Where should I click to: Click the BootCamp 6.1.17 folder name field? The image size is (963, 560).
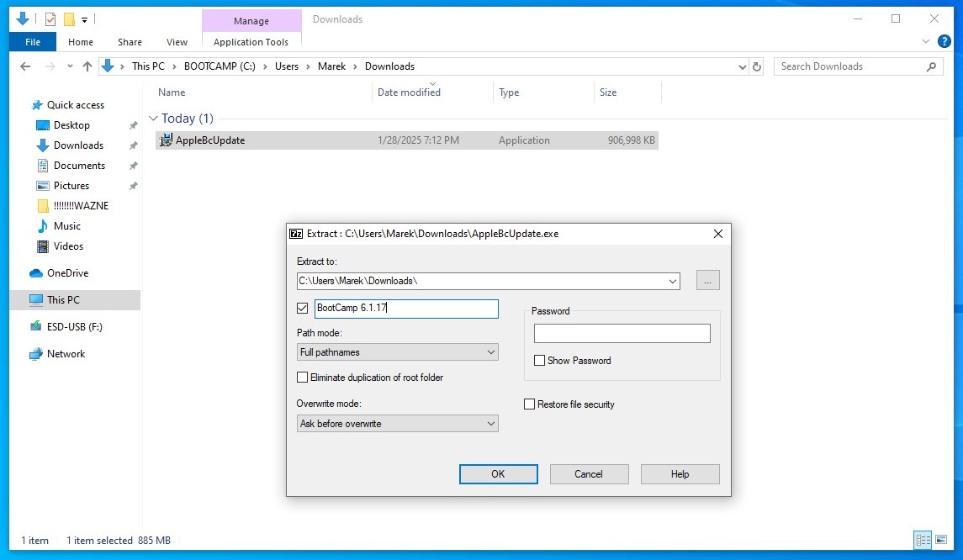406,309
